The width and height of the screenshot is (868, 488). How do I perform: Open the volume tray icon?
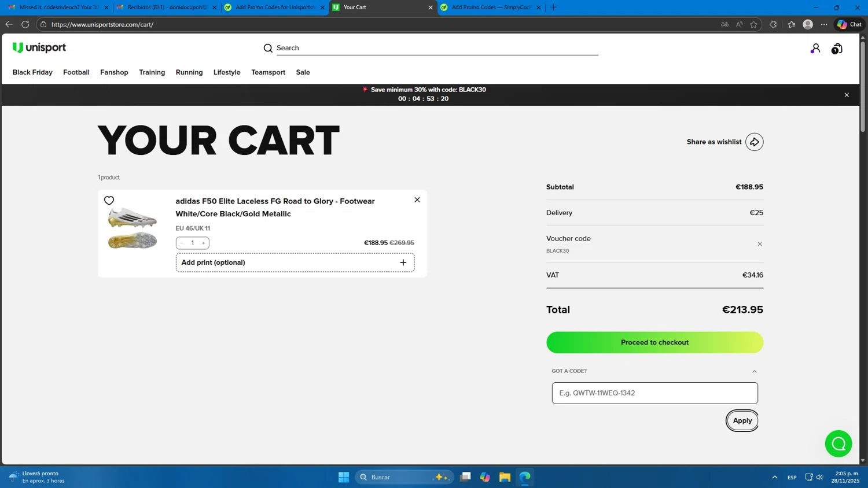[819, 477]
